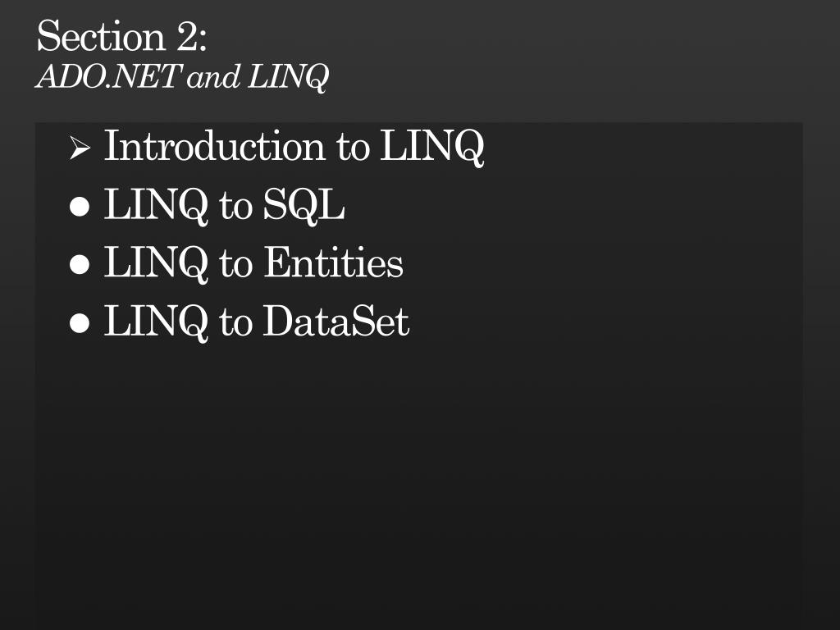The height and width of the screenshot is (630, 840).
Task: Click the word Entities in third bullet
Action: [x=333, y=262]
